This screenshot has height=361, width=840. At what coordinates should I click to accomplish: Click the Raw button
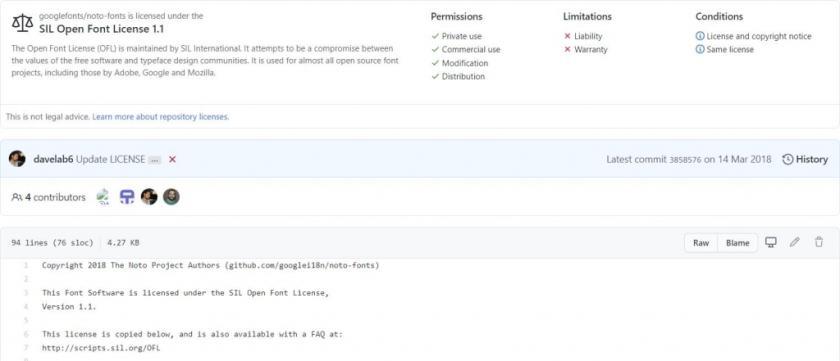701,243
